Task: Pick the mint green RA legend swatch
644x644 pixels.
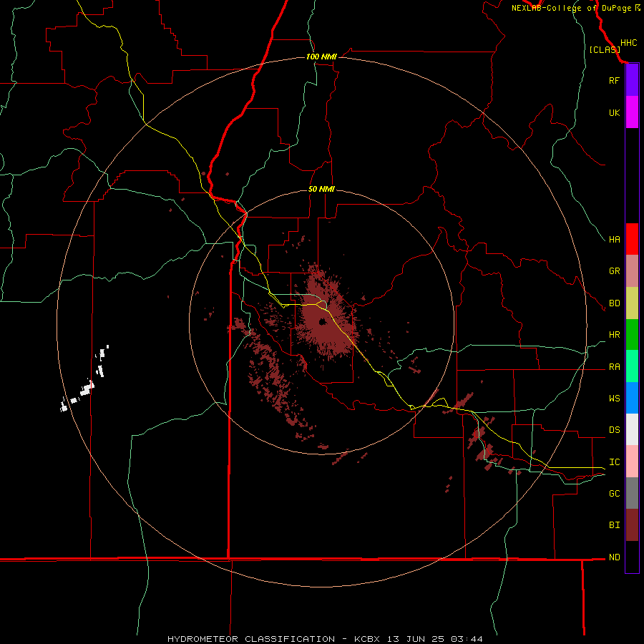Action: click(x=632, y=366)
